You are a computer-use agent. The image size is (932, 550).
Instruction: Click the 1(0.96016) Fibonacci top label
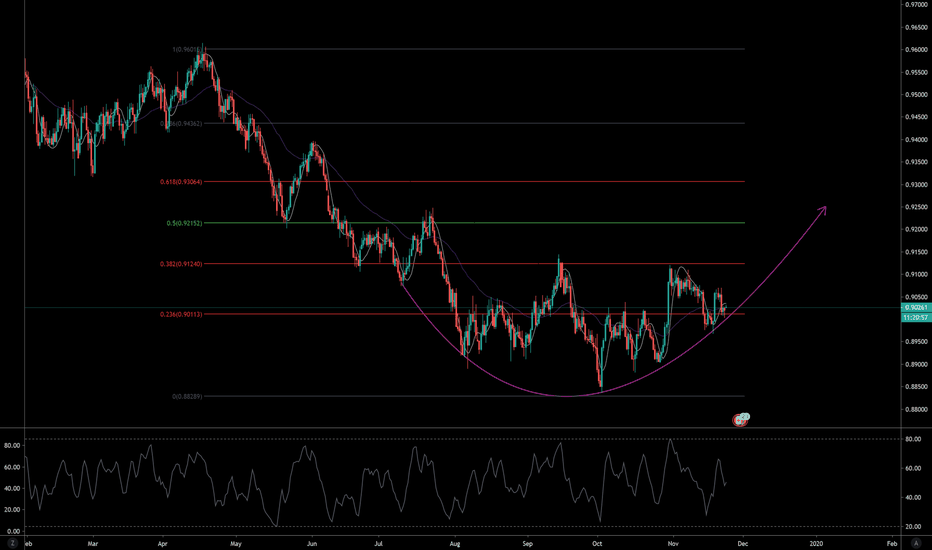tap(184, 49)
